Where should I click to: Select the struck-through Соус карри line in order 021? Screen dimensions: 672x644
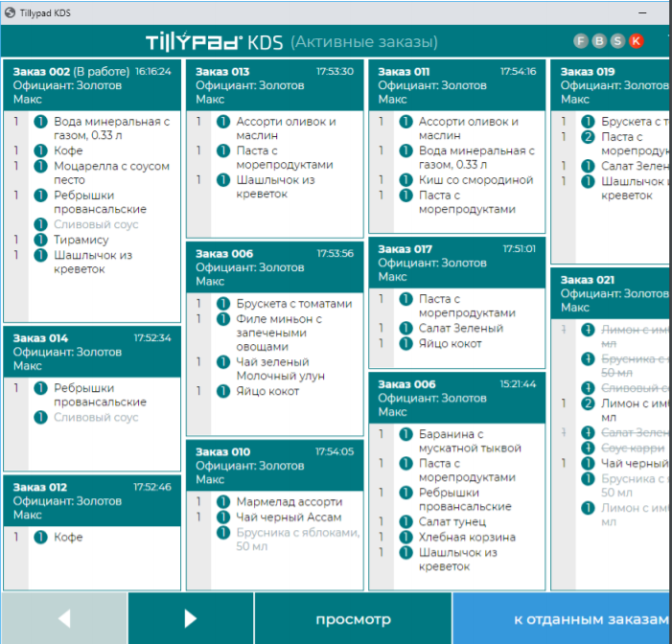click(633, 448)
